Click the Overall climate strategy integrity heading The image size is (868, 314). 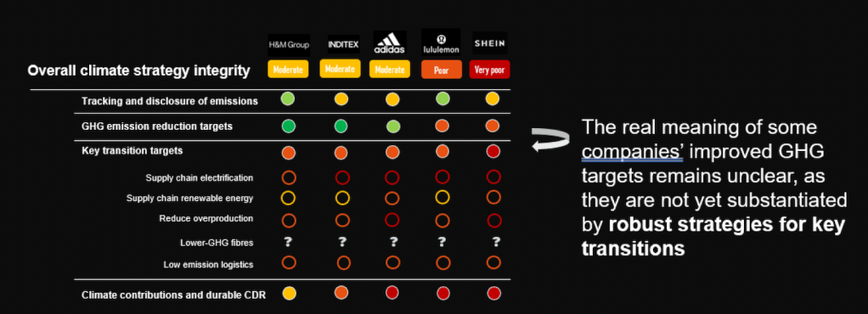[139, 70]
